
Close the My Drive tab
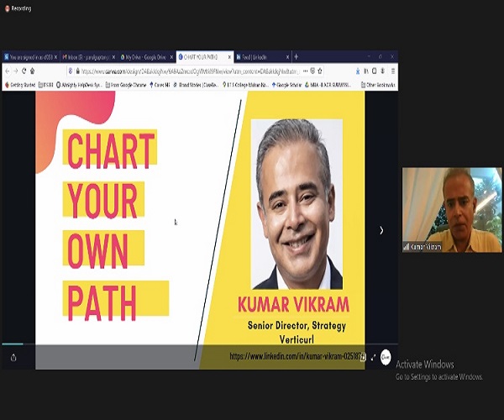[x=171, y=57]
